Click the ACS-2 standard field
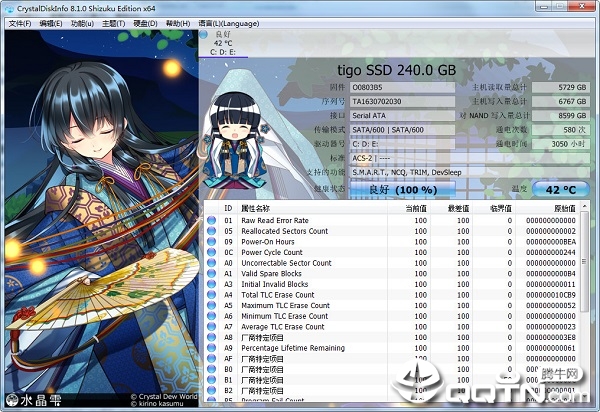This screenshot has height=412, width=600. 470,158
